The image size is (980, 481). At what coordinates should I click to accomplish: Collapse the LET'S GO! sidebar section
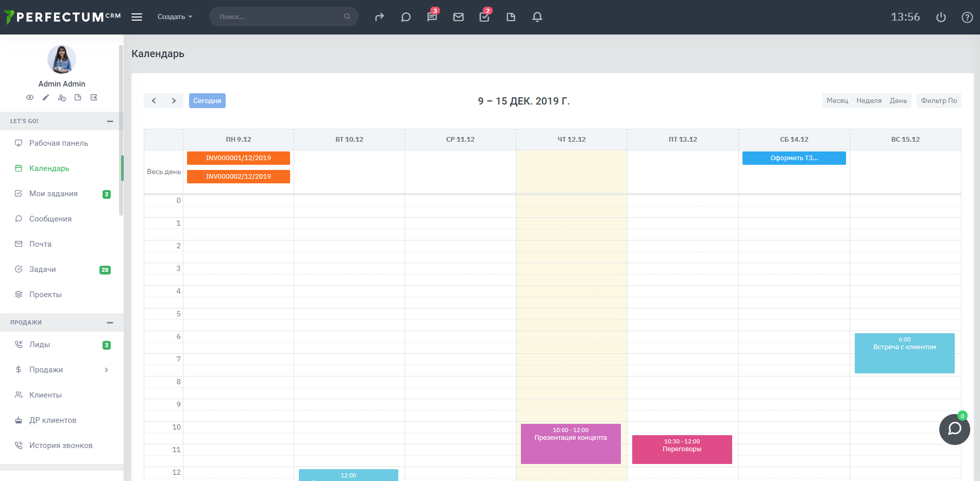pyautogui.click(x=110, y=121)
